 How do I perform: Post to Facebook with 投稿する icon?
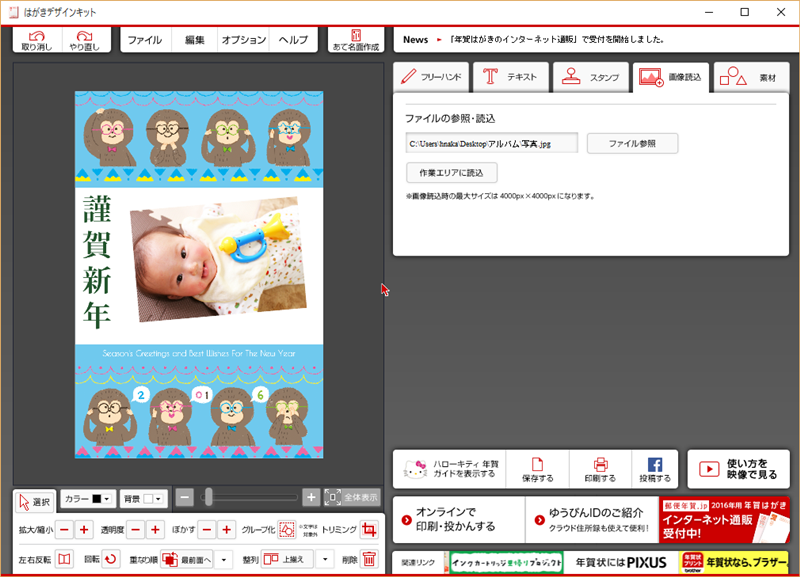[655, 468]
